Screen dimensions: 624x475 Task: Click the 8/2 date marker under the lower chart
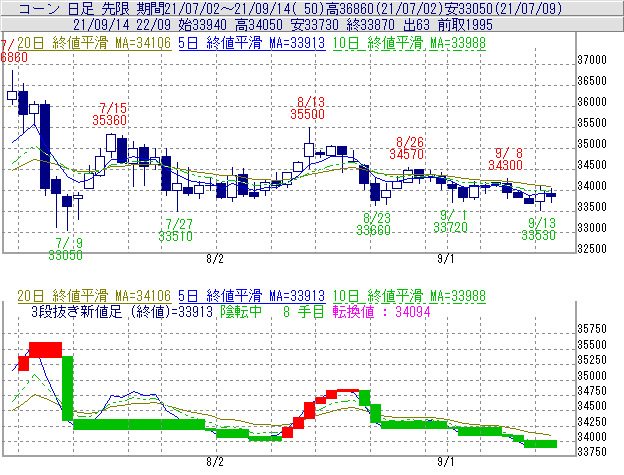[x=215, y=462]
